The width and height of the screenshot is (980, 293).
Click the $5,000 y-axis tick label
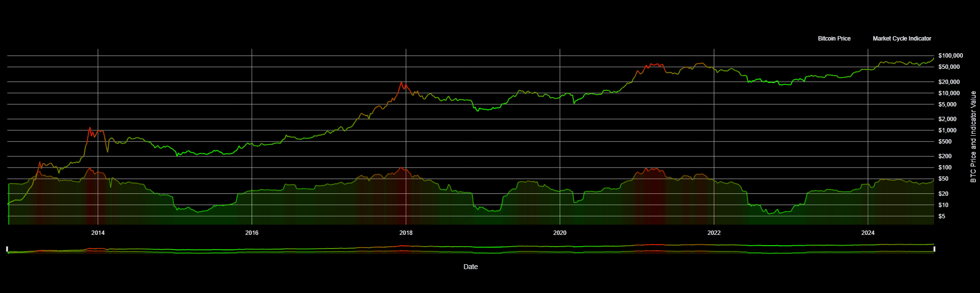click(x=947, y=105)
